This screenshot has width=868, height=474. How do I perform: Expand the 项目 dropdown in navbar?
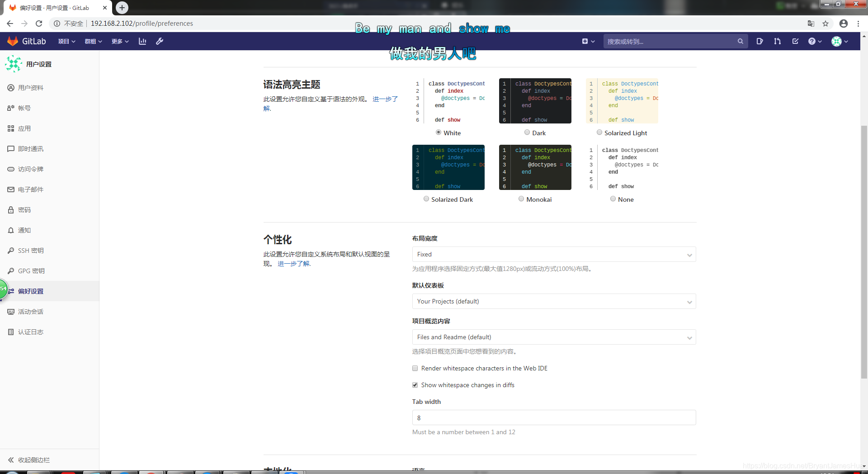(x=66, y=41)
